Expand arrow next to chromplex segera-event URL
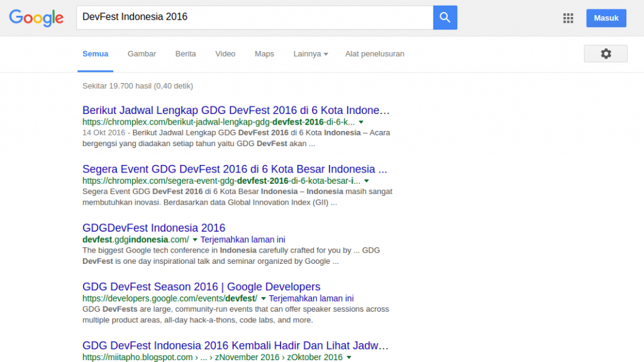Screen dimensions: 644x362 pyautogui.click(x=367, y=181)
